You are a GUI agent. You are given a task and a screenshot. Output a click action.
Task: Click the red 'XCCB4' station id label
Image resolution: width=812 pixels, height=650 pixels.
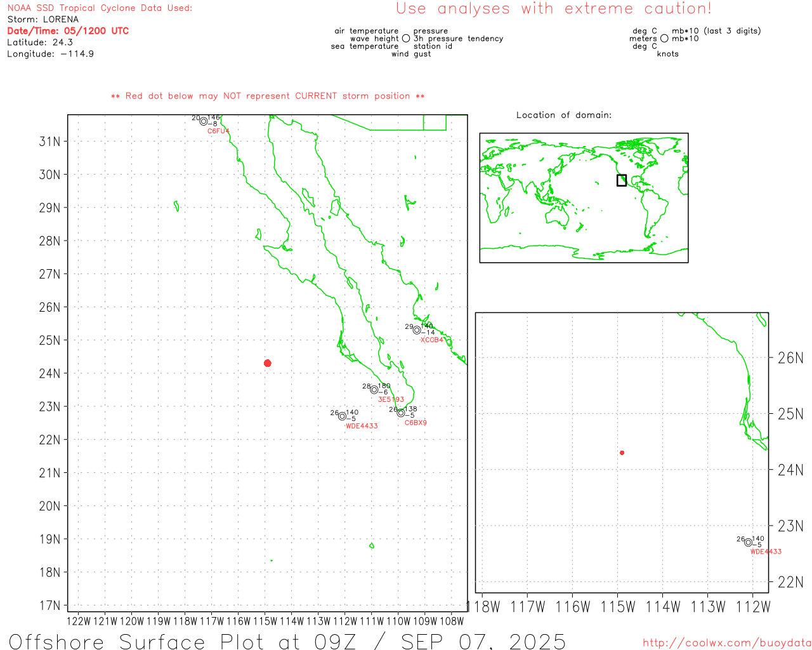pyautogui.click(x=432, y=340)
